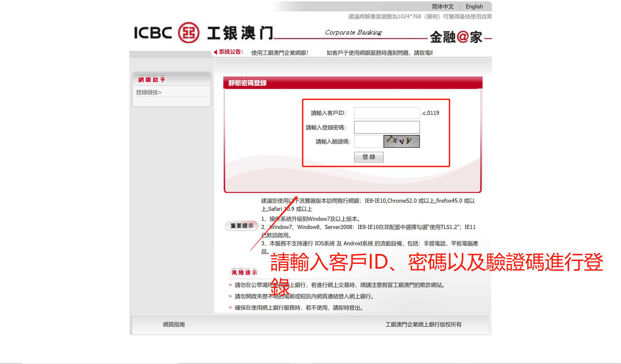Click the risk tip 確保在使用網上銀行服務時

(299, 308)
